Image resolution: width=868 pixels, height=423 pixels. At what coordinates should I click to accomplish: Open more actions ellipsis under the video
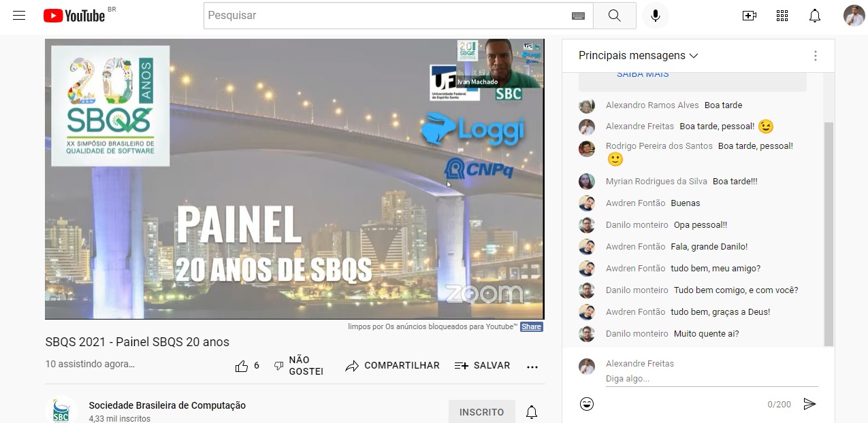pyautogui.click(x=532, y=367)
